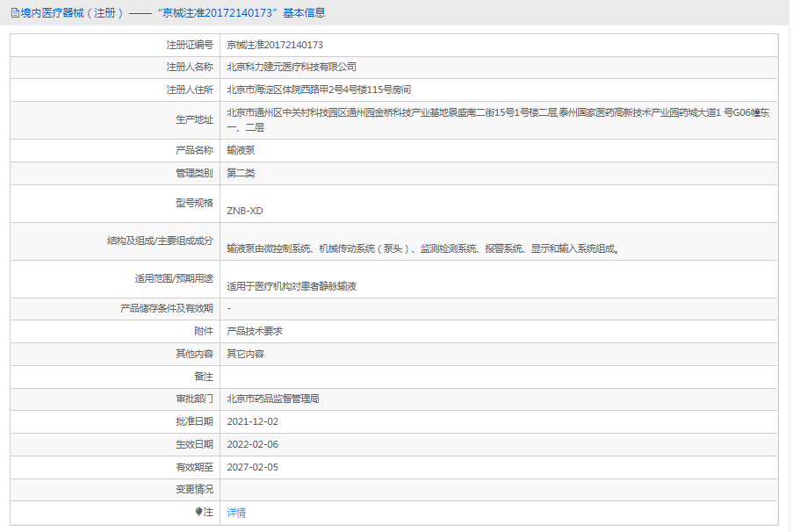Click the 适用范围/预期用途 label

(174, 278)
